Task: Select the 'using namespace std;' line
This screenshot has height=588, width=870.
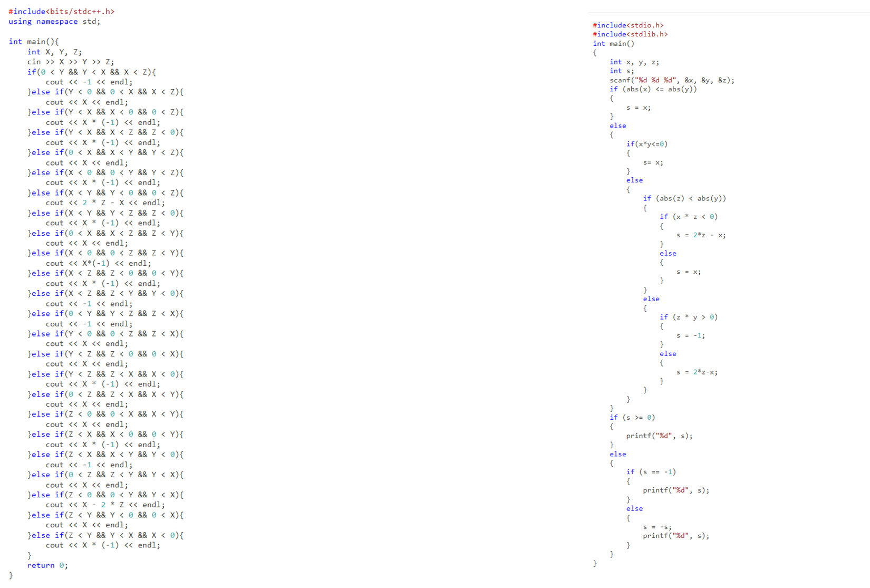Action: (54, 21)
